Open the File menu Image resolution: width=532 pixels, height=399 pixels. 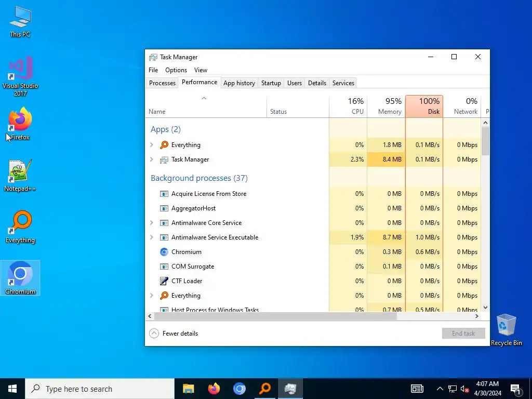click(153, 70)
